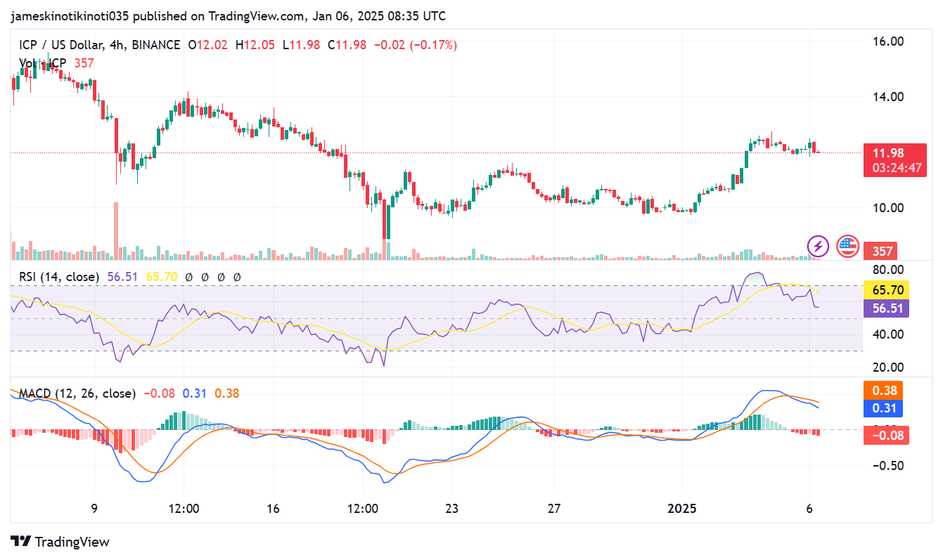Click the BINANCE exchange label
The height and width of the screenshot is (560, 943).
pyautogui.click(x=155, y=45)
